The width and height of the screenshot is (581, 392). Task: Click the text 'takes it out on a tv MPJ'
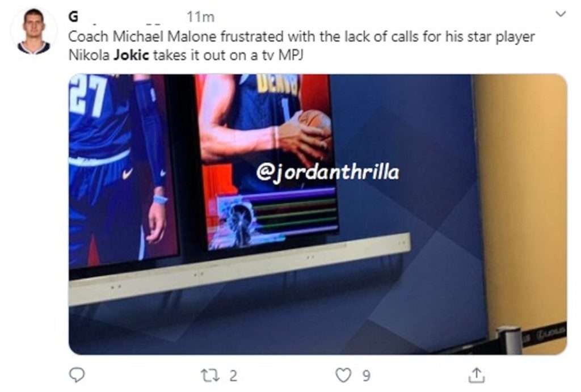click(228, 55)
